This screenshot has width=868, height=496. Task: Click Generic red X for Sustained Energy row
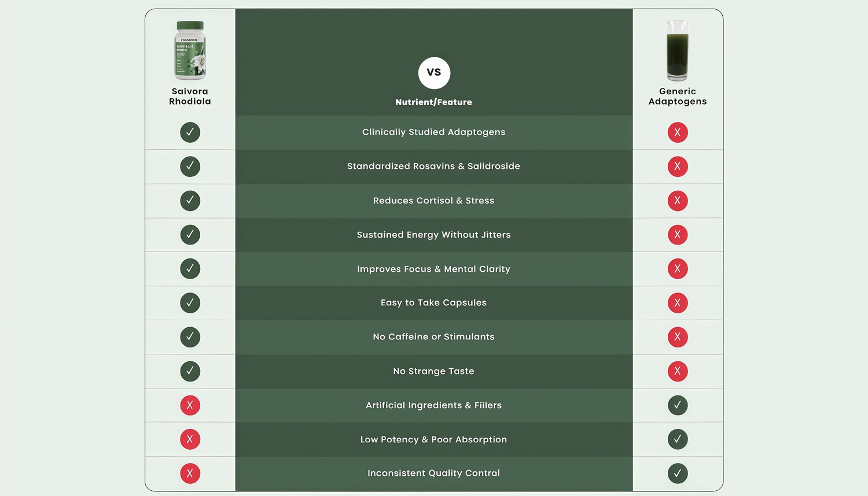[x=677, y=235]
